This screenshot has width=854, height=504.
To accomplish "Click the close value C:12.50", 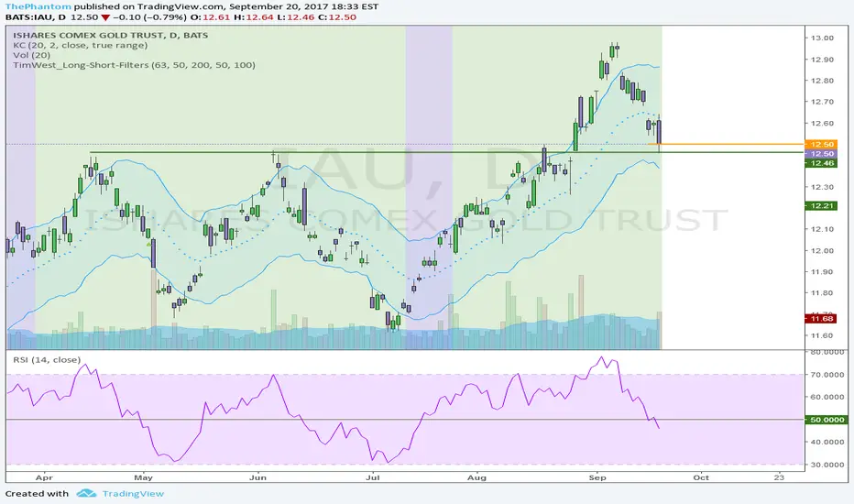I will pyautogui.click(x=337, y=16).
